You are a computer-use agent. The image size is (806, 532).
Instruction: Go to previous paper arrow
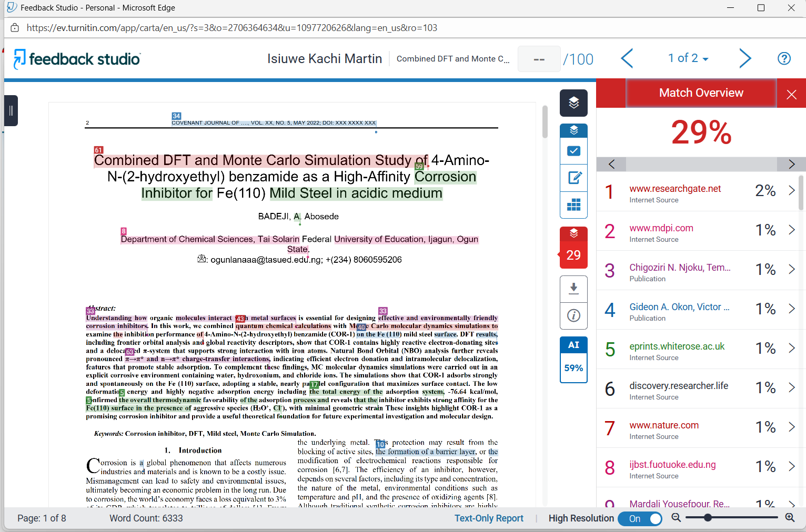pos(627,58)
